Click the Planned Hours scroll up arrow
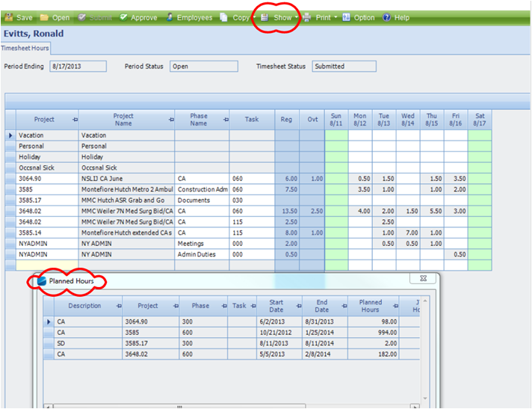This screenshot has width=532, height=409. coord(425,301)
